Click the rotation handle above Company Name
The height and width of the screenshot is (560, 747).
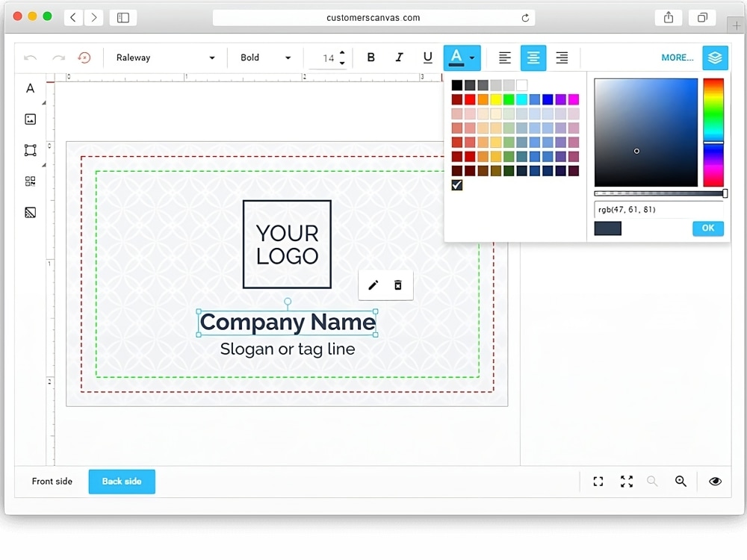[x=288, y=302]
